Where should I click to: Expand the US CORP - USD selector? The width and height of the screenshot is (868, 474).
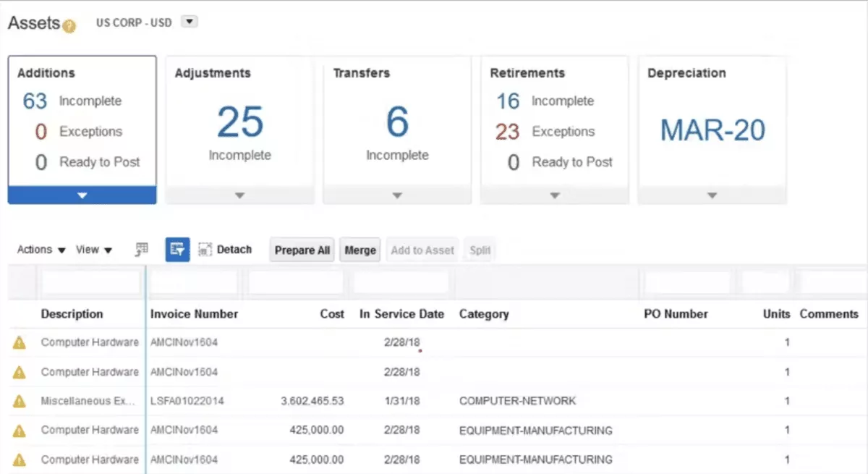click(190, 22)
